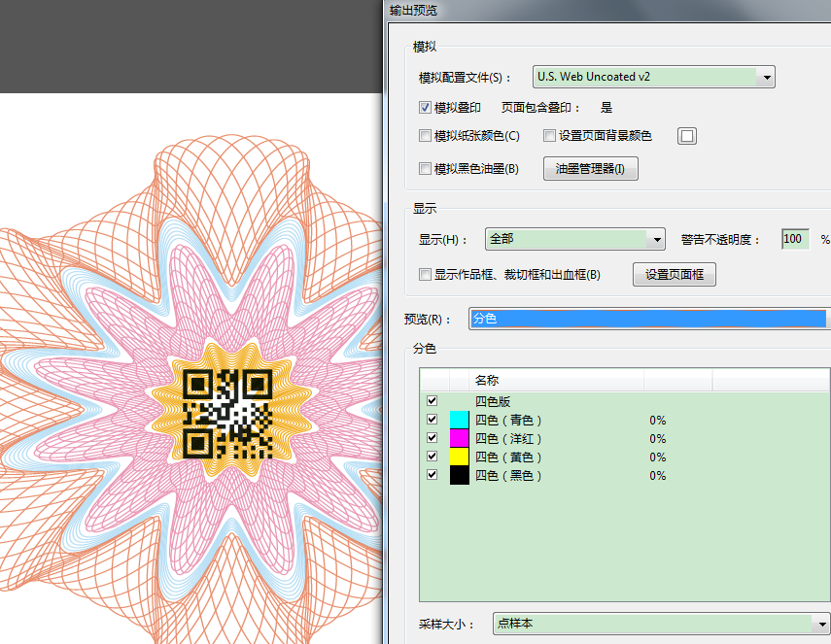Click the cyan ink swatch beside 四色（青色）
The width and height of the screenshot is (831, 644).
(459, 420)
